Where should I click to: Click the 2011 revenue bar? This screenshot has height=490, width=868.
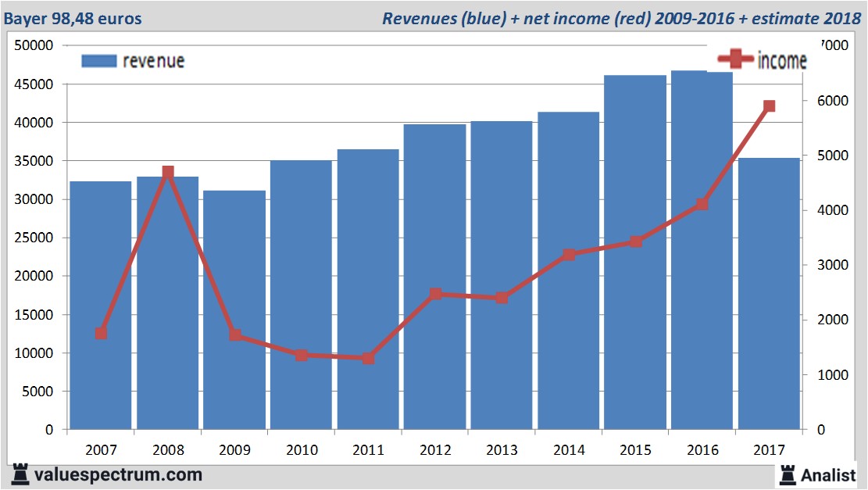(x=368, y=289)
